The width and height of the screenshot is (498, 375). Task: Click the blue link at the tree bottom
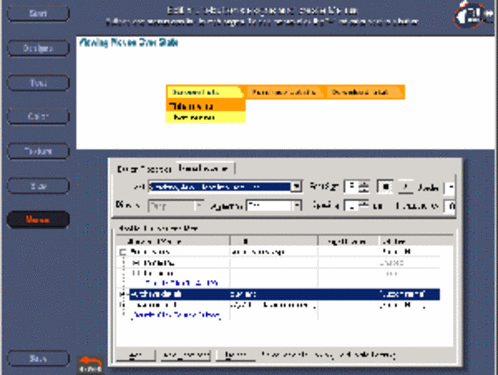pyautogui.click(x=176, y=315)
